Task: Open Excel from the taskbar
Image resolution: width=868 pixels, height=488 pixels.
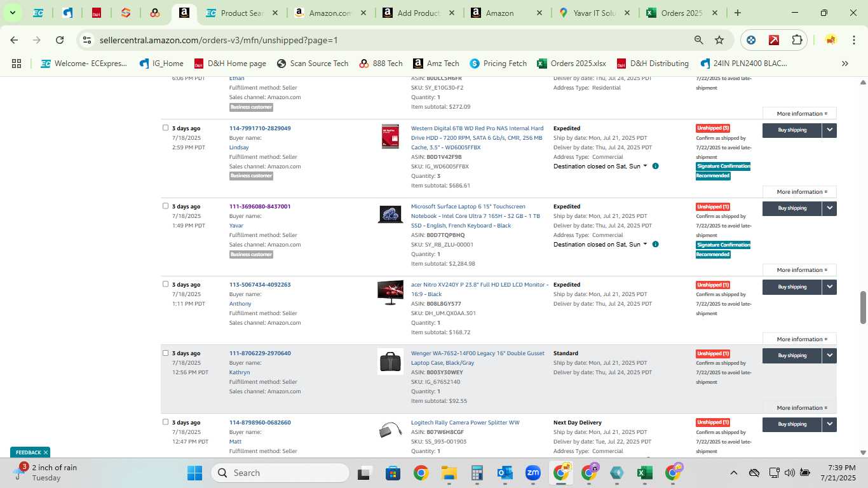Action: [x=644, y=473]
